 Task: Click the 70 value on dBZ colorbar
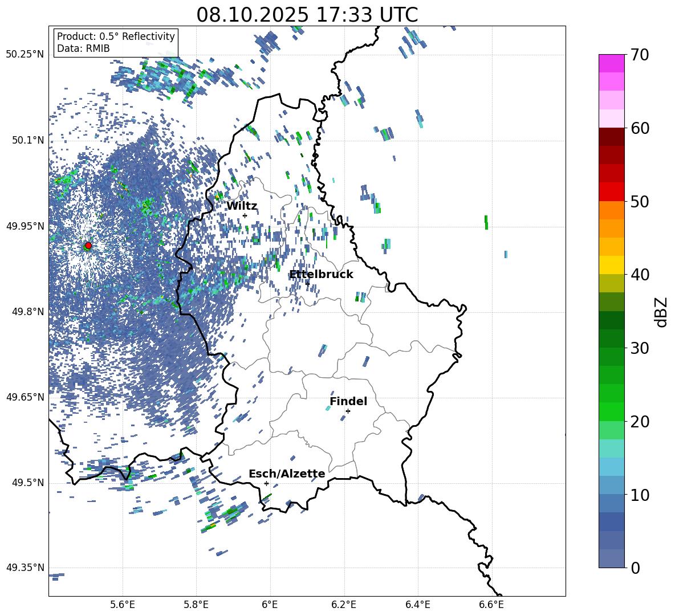639,55
